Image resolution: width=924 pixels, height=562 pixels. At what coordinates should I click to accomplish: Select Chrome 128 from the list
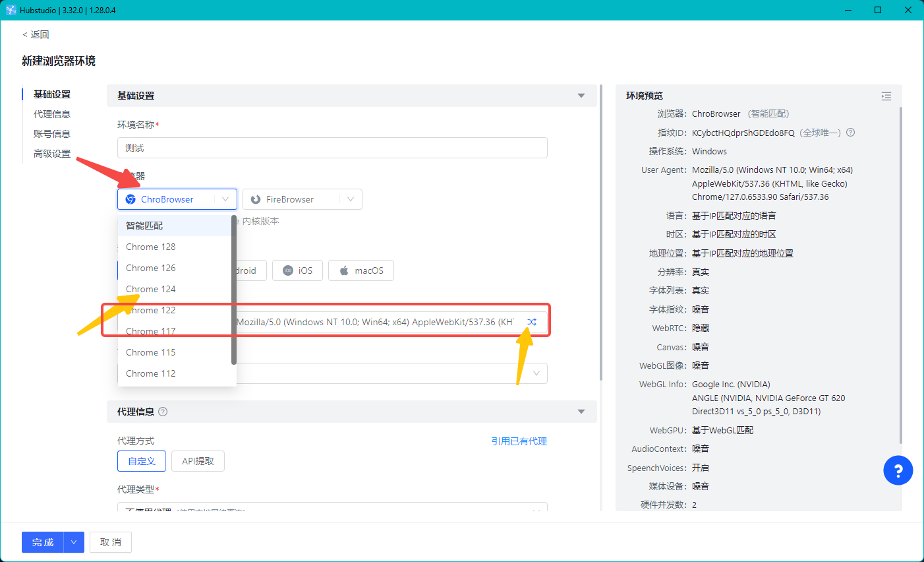pyautogui.click(x=151, y=247)
